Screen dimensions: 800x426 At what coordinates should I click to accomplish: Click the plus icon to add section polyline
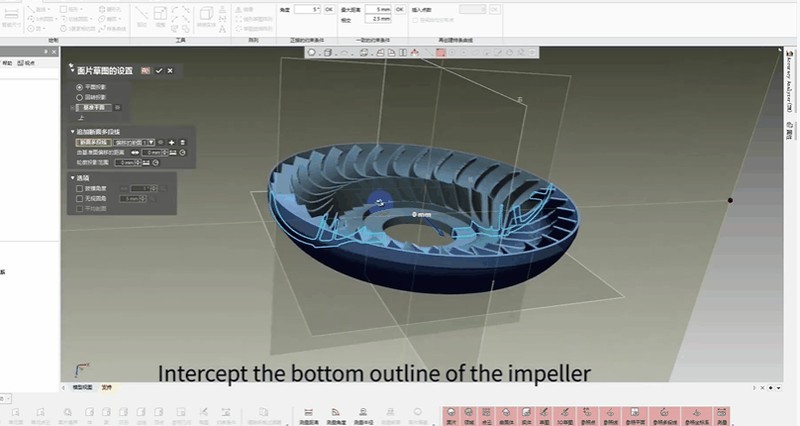tap(171, 143)
